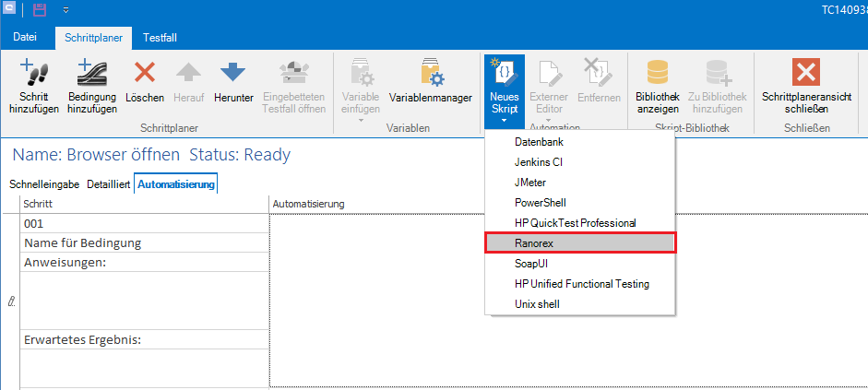
Task: Open the Datei ribbon tab
Action: 26,37
